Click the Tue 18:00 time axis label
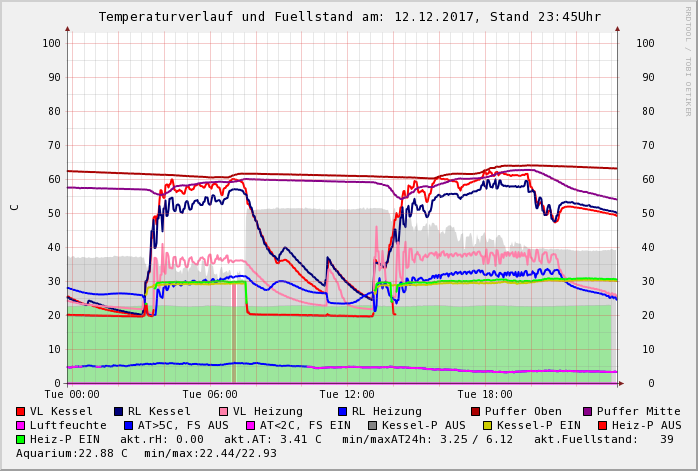The width and height of the screenshot is (698, 471). coord(485,394)
